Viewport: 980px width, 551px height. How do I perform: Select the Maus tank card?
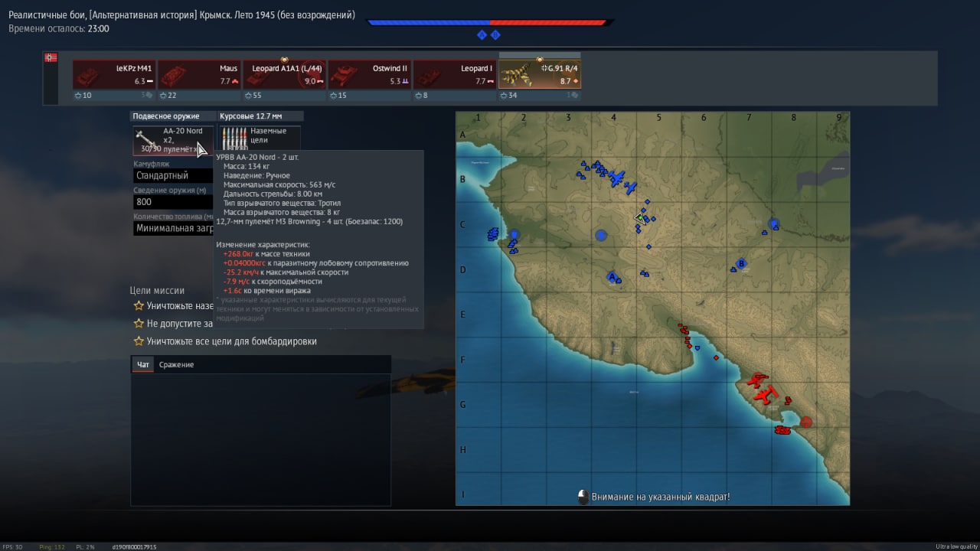(199, 75)
